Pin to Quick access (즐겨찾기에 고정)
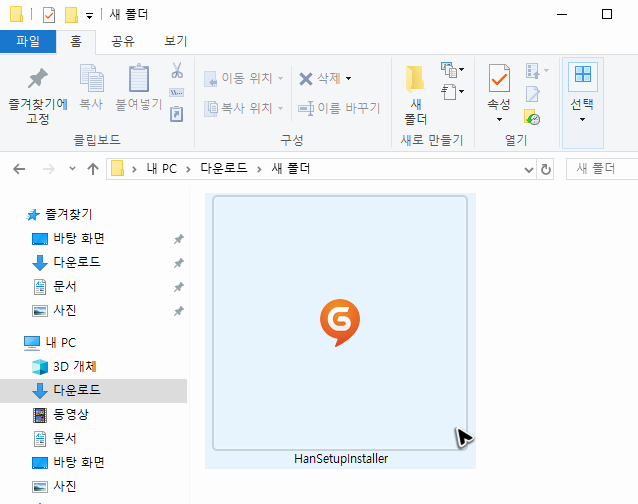 point(38,95)
